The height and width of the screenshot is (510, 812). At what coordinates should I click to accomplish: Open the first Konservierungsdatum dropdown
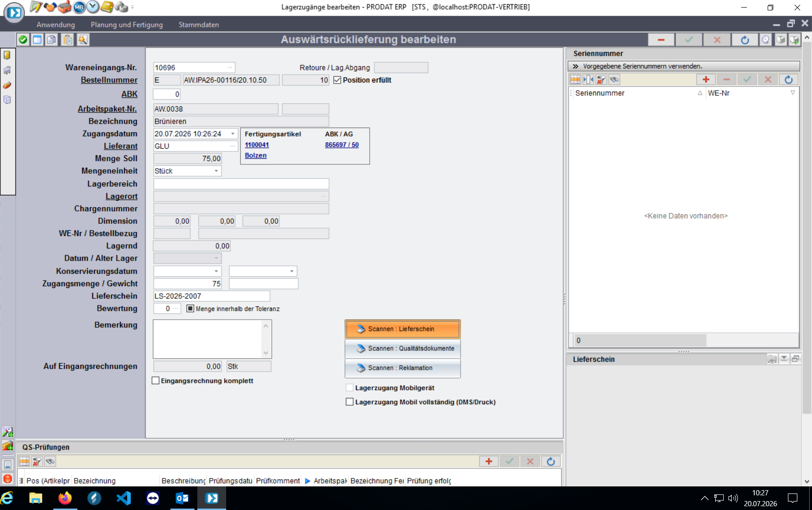coord(216,271)
